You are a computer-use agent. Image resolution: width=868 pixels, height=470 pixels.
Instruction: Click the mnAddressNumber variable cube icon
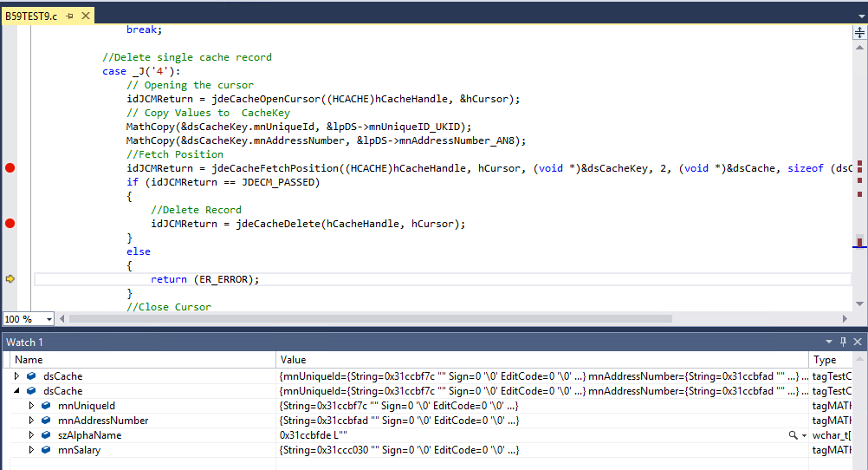(x=46, y=420)
